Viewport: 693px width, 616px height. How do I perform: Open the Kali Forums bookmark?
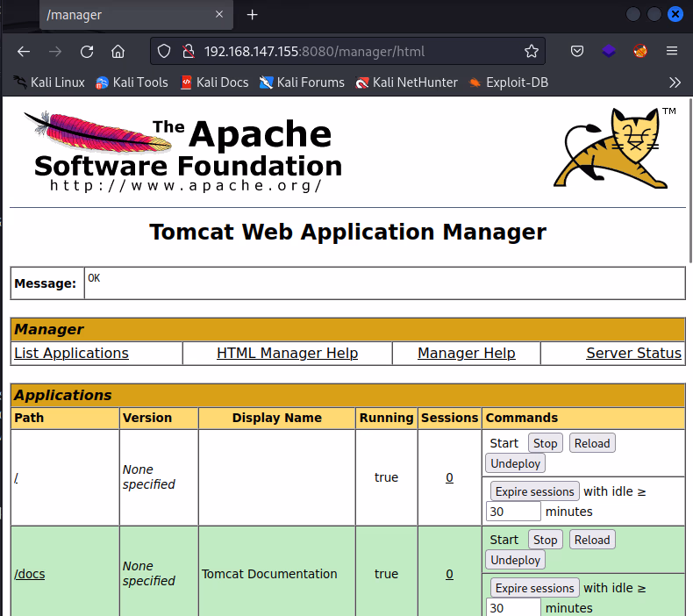point(302,82)
